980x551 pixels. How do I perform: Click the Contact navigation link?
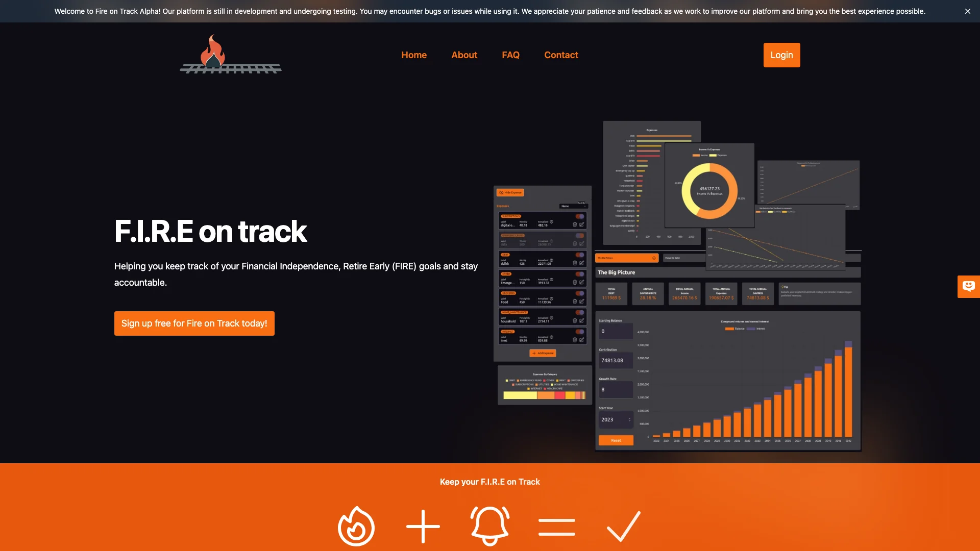coord(561,55)
